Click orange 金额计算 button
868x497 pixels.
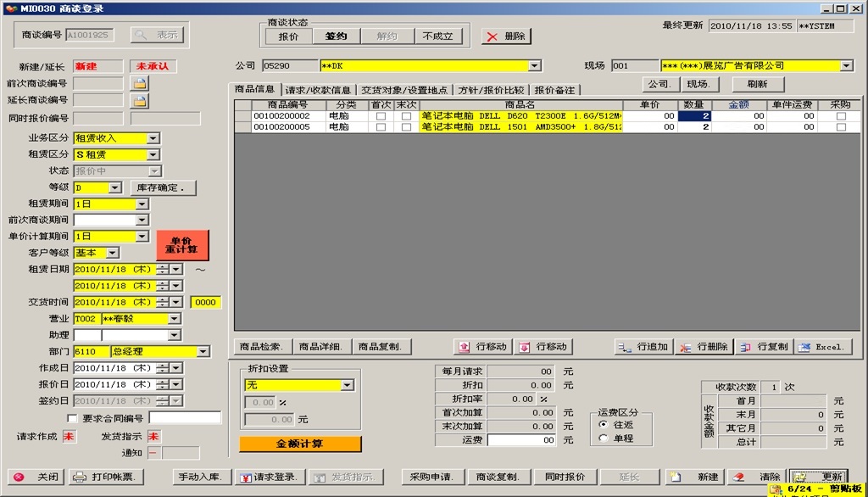(300, 444)
